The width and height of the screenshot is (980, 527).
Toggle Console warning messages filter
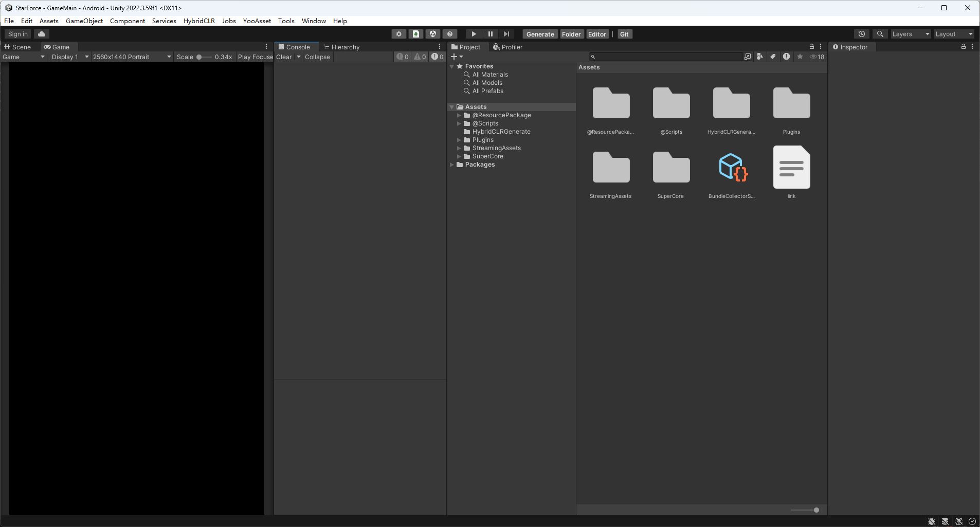coord(420,57)
